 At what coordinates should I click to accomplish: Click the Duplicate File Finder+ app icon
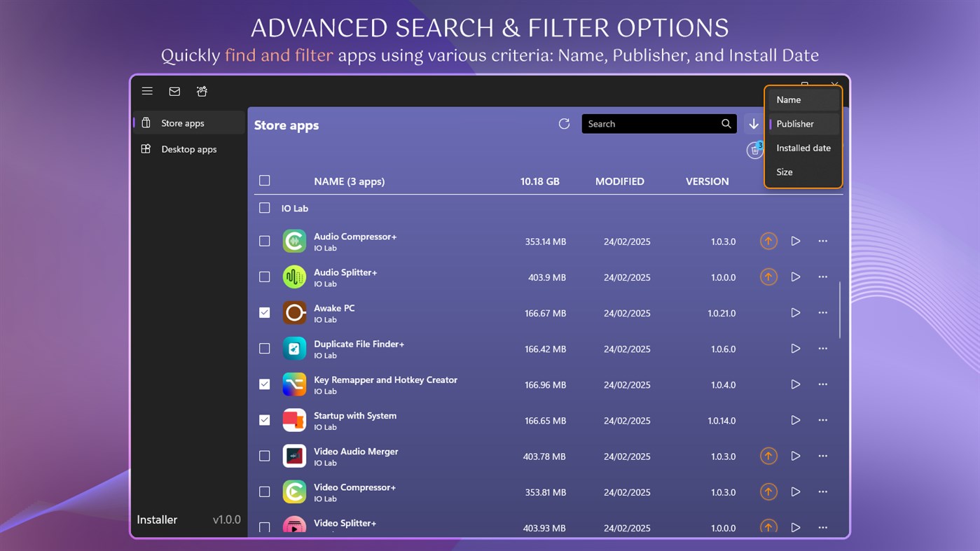[x=294, y=348]
